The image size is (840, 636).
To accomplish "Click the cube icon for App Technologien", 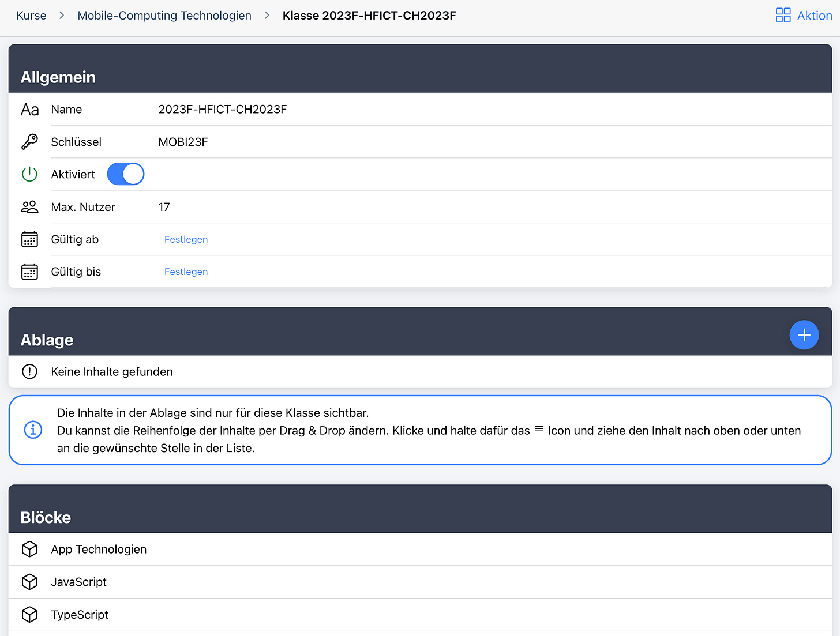I will coord(29,550).
